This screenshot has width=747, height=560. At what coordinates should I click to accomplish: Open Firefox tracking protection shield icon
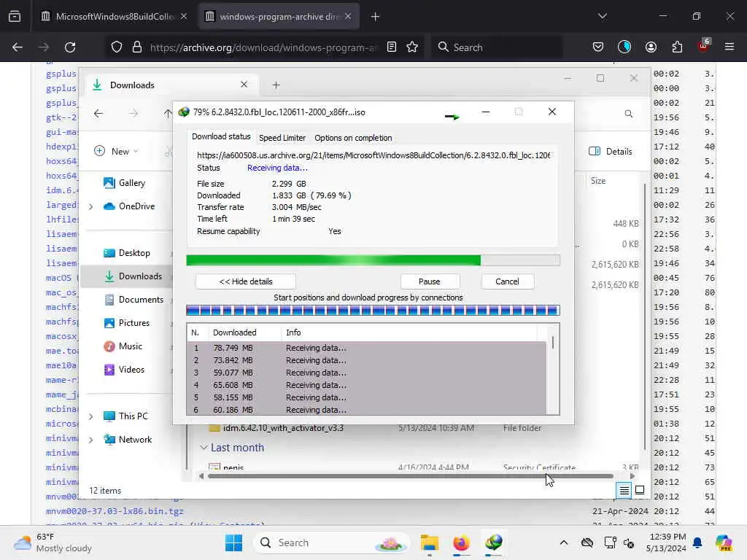point(117,47)
